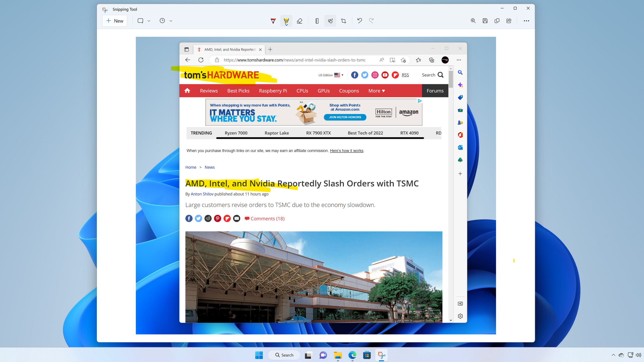Image resolution: width=644 pixels, height=362 pixels.
Task: Switch to Microsoft Edge in the taskbar
Action: click(x=352, y=355)
